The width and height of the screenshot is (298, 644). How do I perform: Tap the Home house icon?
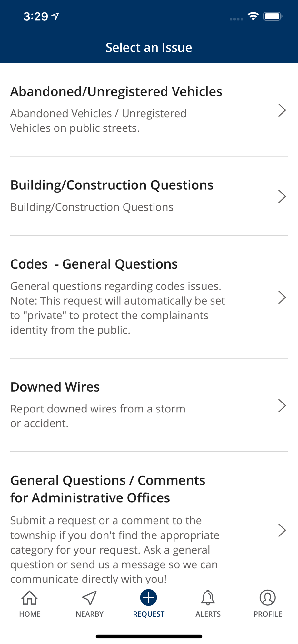[30, 598]
